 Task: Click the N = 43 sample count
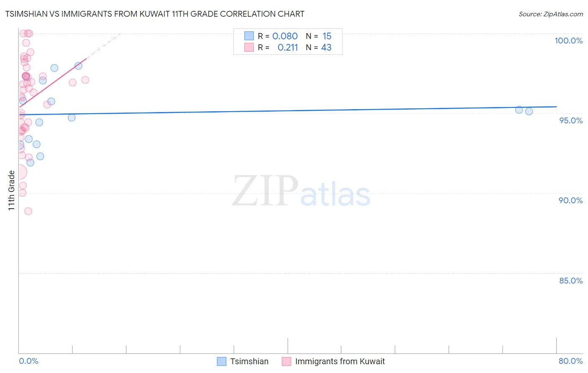coord(326,47)
